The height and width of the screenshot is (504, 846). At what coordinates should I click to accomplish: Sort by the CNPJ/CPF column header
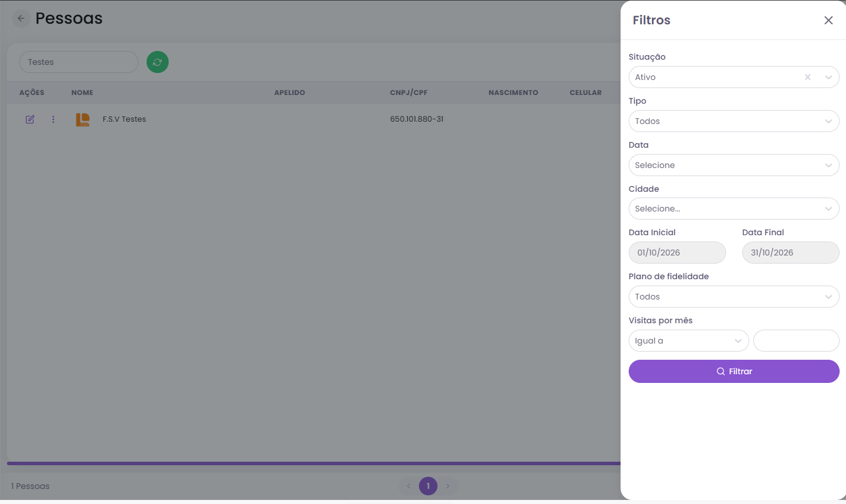(409, 93)
